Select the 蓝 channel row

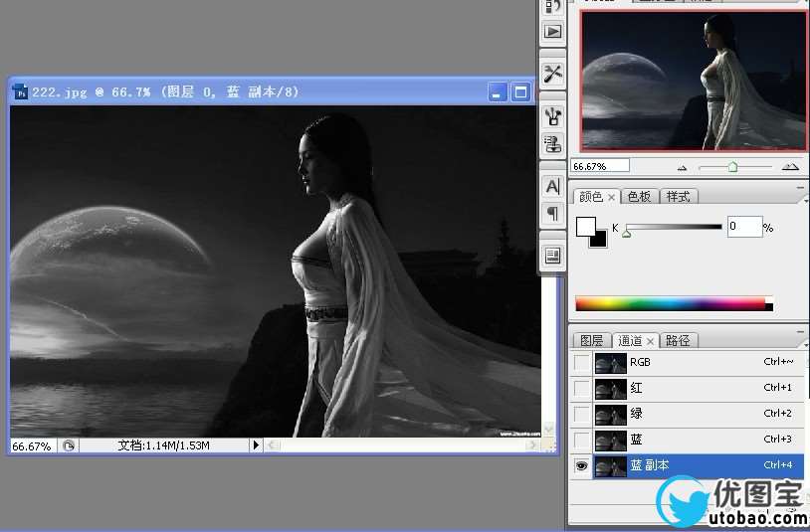point(699,441)
